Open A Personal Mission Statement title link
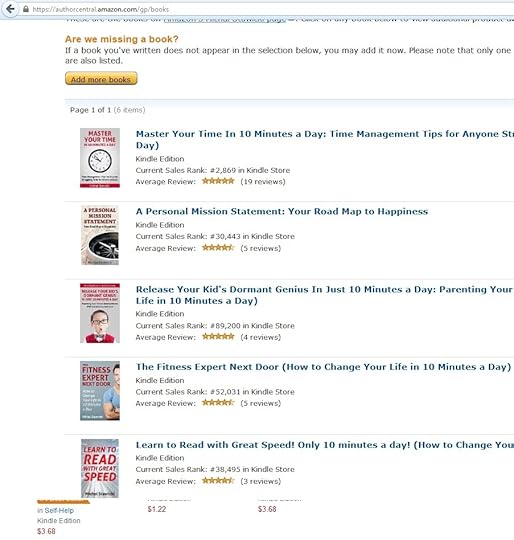Screen dimensions: 514x540 click(282, 211)
